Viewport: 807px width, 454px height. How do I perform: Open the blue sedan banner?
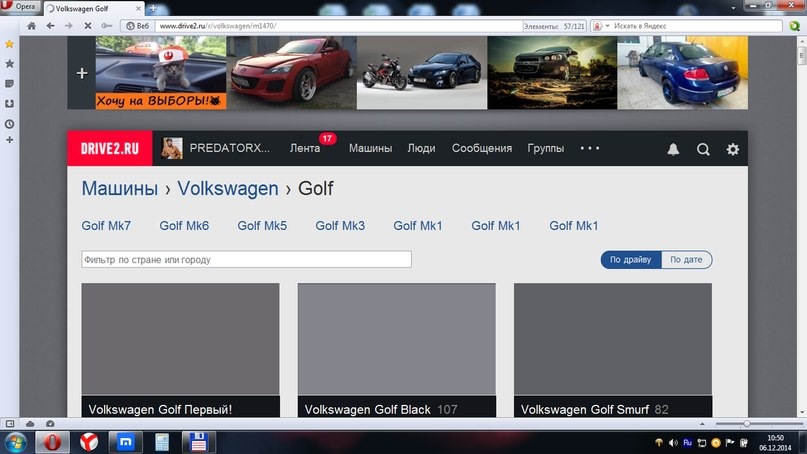(683, 73)
